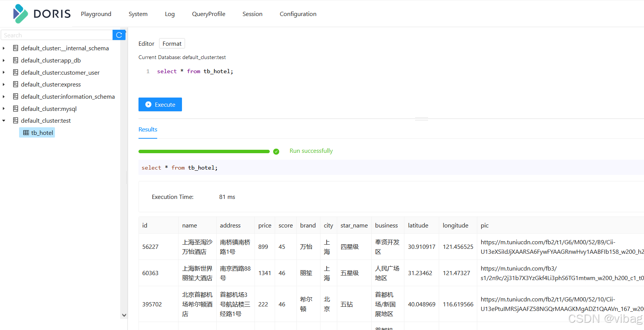This screenshot has height=330, width=644.
Task: Open the Playground menu
Action: 96,14
